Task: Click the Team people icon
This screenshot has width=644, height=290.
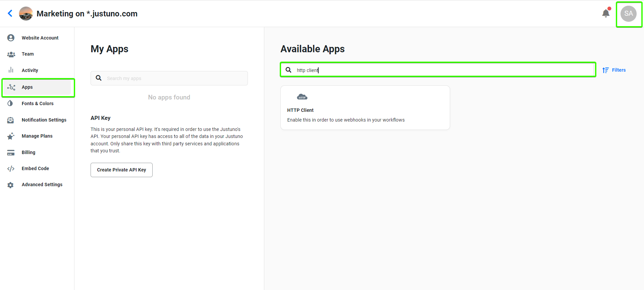Action: click(11, 54)
